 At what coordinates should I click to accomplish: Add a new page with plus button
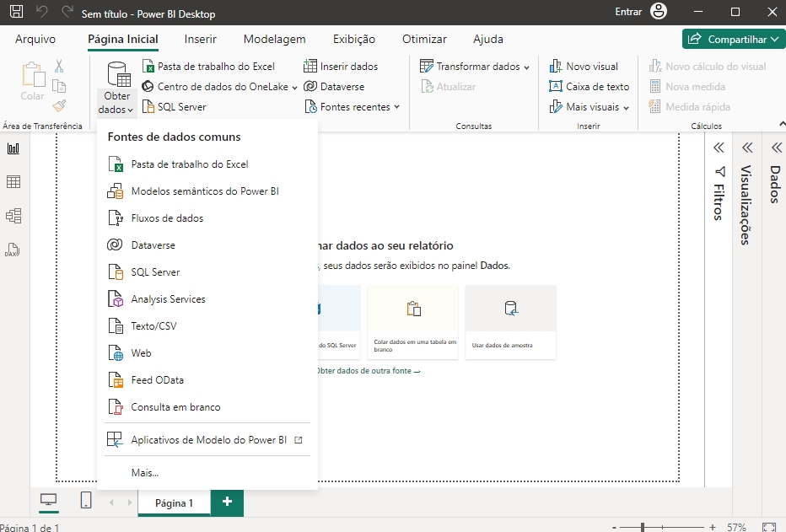pyautogui.click(x=227, y=502)
